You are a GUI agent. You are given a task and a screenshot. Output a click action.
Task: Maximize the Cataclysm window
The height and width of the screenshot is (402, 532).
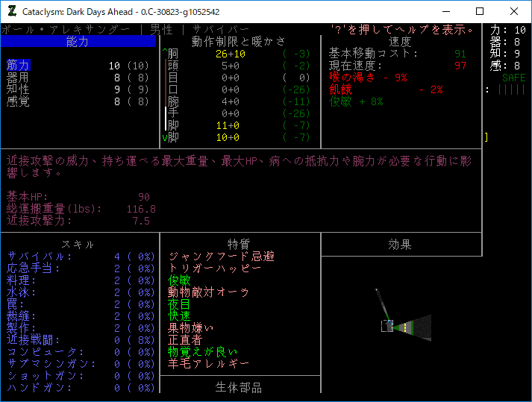(x=479, y=11)
